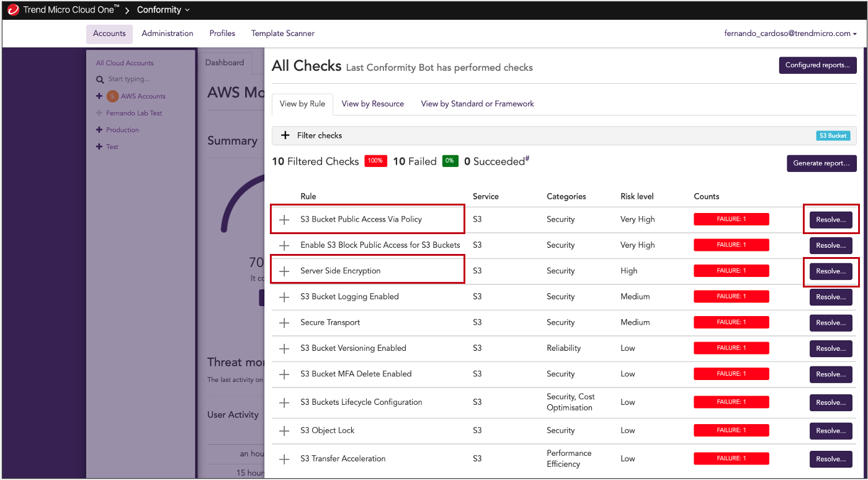Click Security, Cost Optimisation category text

tap(571, 402)
